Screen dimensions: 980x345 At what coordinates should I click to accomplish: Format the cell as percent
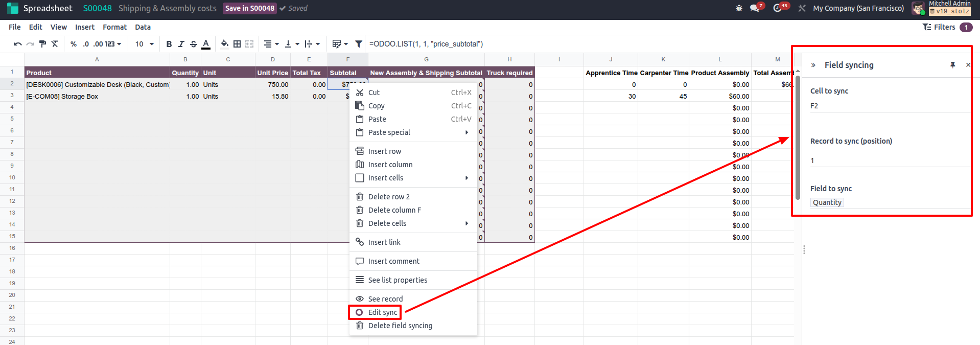74,44
